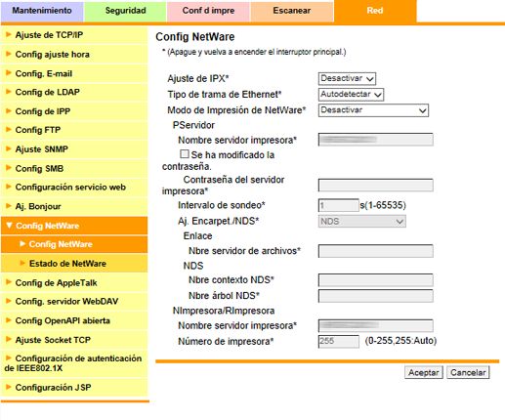Click NImpresora/RImpresora Nombre servidor impresora field
The height and width of the screenshot is (420, 505).
click(376, 325)
